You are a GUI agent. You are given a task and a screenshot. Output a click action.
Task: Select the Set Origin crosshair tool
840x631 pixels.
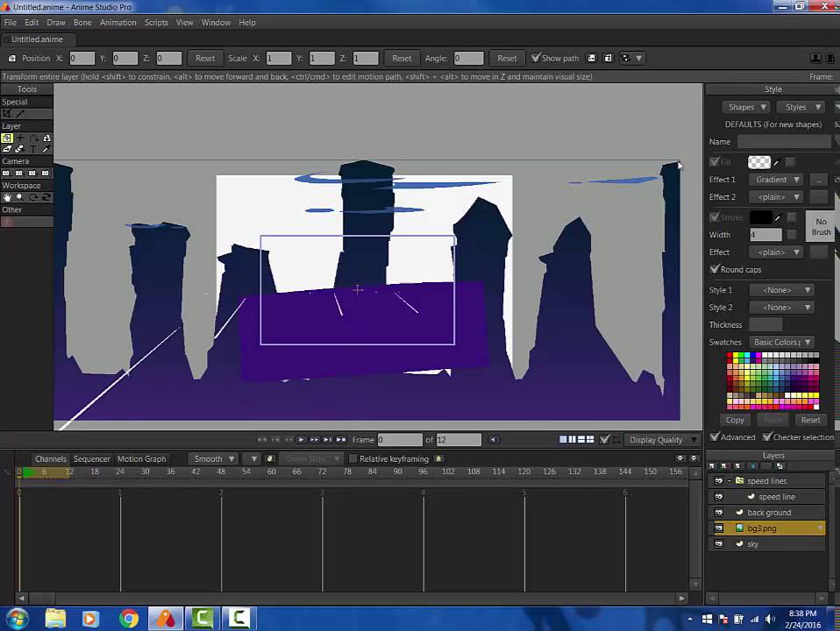point(20,138)
